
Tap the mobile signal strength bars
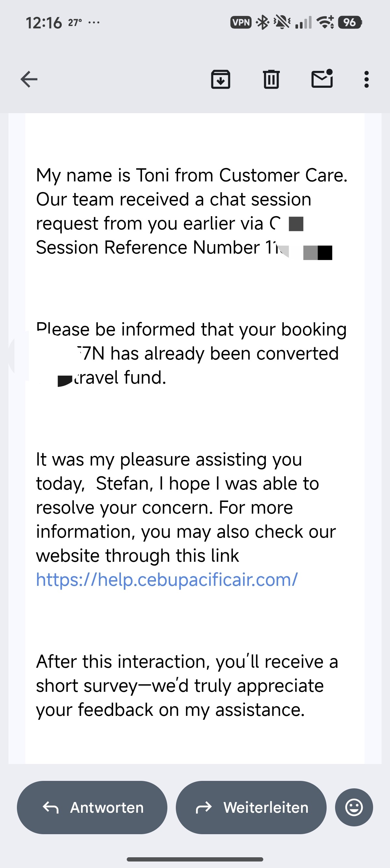(303, 22)
